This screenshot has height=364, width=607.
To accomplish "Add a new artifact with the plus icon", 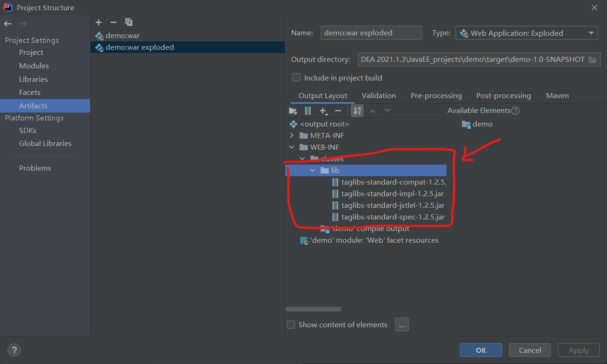I will tap(99, 22).
